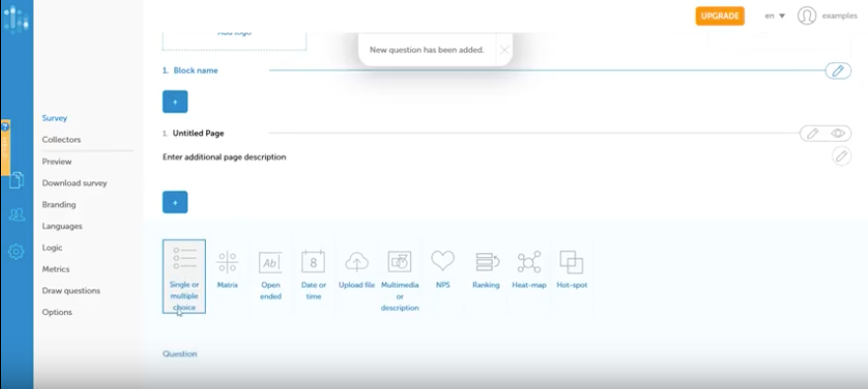Screen dimensions: 868x389
Task: Select the Matrix question type
Action: tap(227, 270)
